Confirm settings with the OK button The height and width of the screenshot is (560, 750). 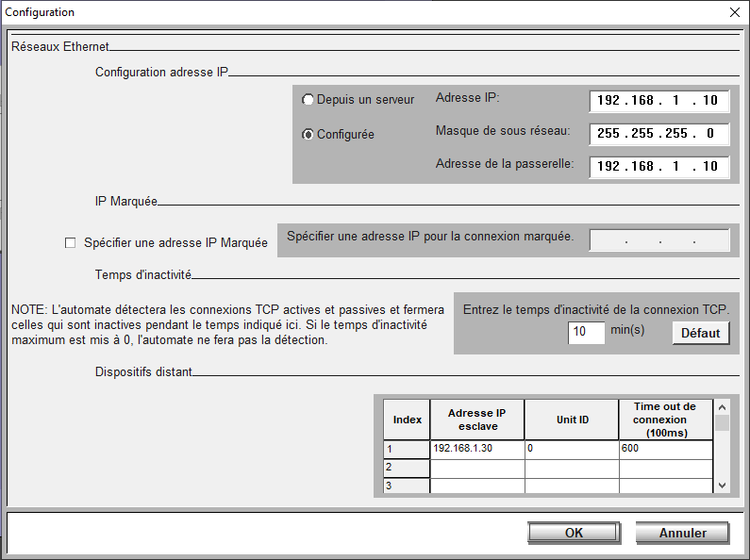(x=574, y=533)
